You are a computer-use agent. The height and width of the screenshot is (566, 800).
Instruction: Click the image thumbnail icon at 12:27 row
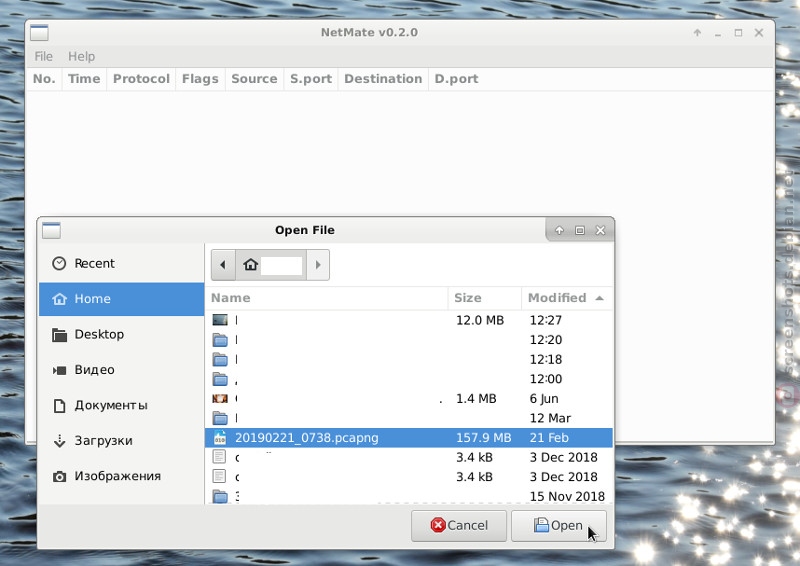(220, 321)
